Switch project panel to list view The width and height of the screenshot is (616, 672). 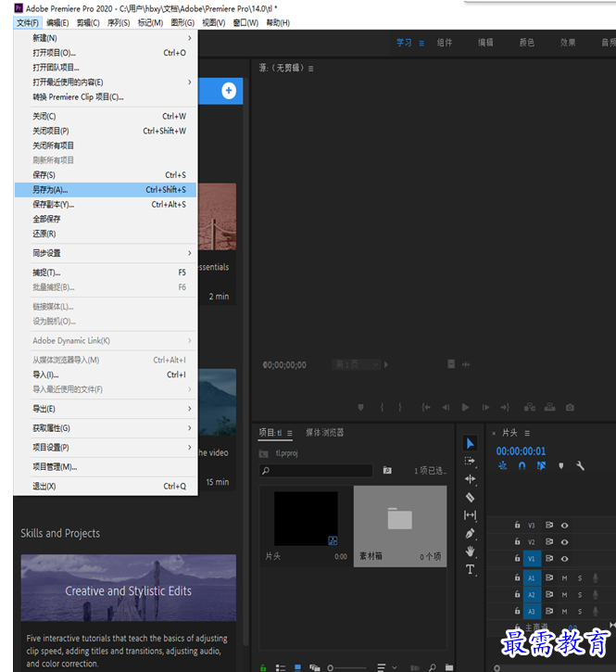point(281,667)
